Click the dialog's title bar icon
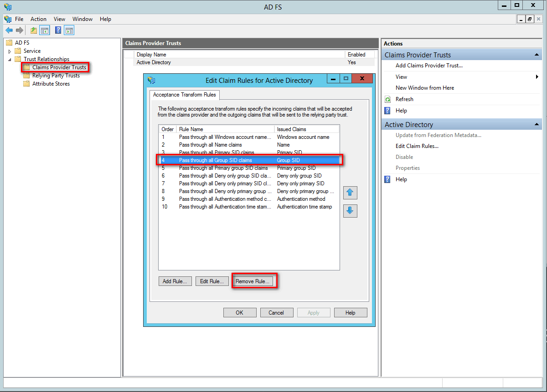 click(x=152, y=81)
